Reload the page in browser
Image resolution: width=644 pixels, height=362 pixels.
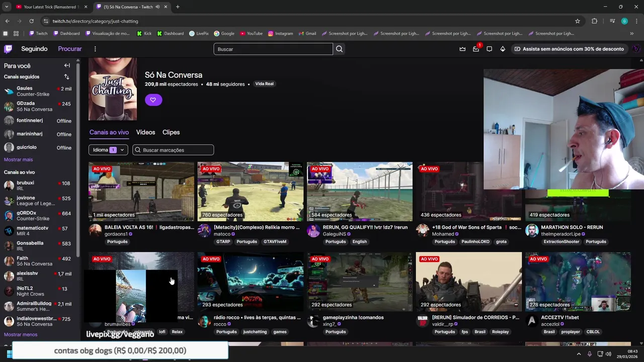pos(31,21)
